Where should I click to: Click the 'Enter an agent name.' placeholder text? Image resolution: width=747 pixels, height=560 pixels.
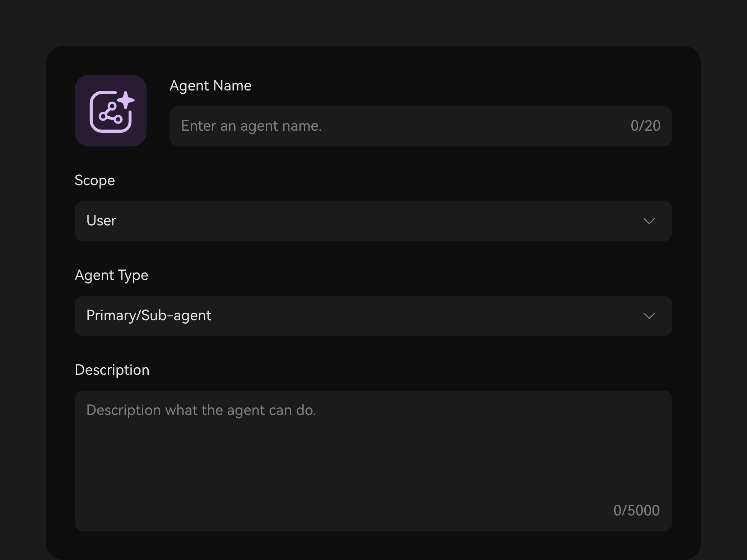251,126
